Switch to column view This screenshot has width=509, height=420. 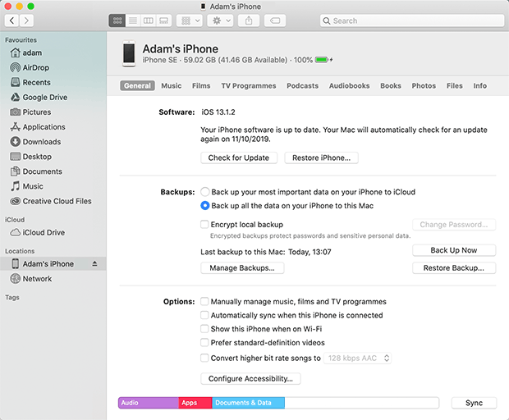pos(149,21)
